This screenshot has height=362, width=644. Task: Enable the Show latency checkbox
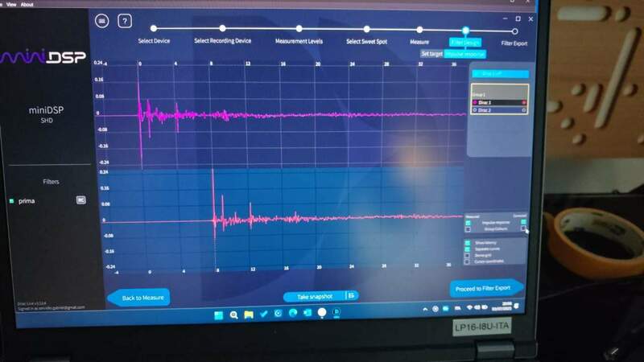click(469, 242)
